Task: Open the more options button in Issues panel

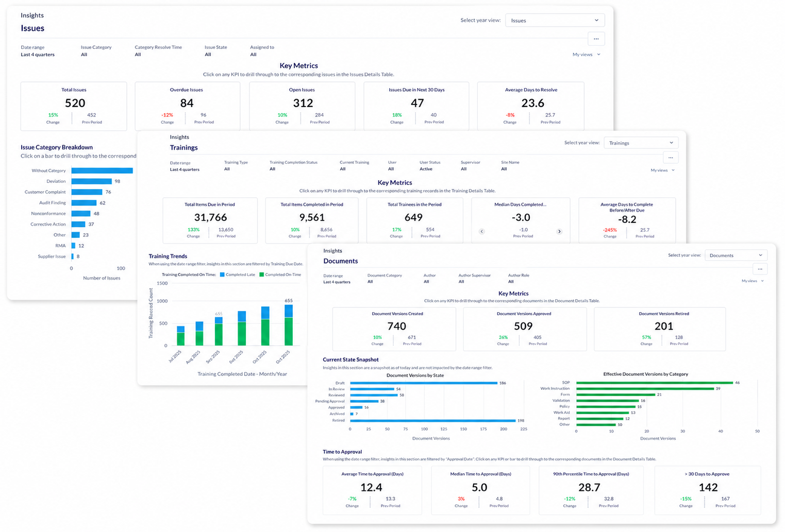Action: [596, 39]
